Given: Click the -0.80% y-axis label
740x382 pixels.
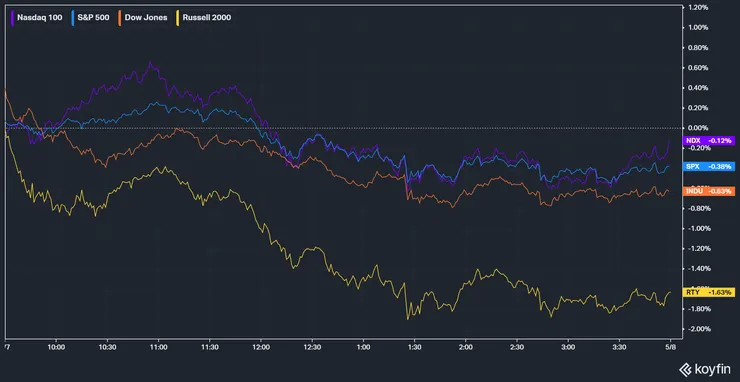Looking at the screenshot, I should tap(698, 208).
